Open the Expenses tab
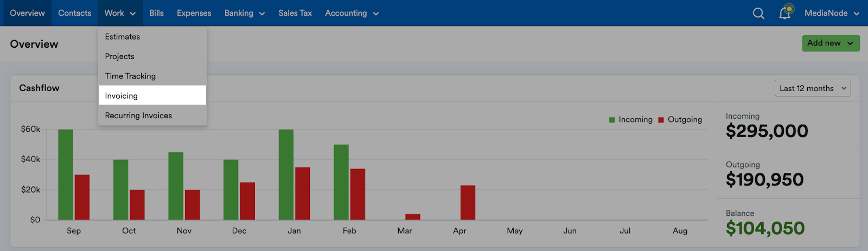Image resolution: width=868 pixels, height=251 pixels. [x=194, y=13]
